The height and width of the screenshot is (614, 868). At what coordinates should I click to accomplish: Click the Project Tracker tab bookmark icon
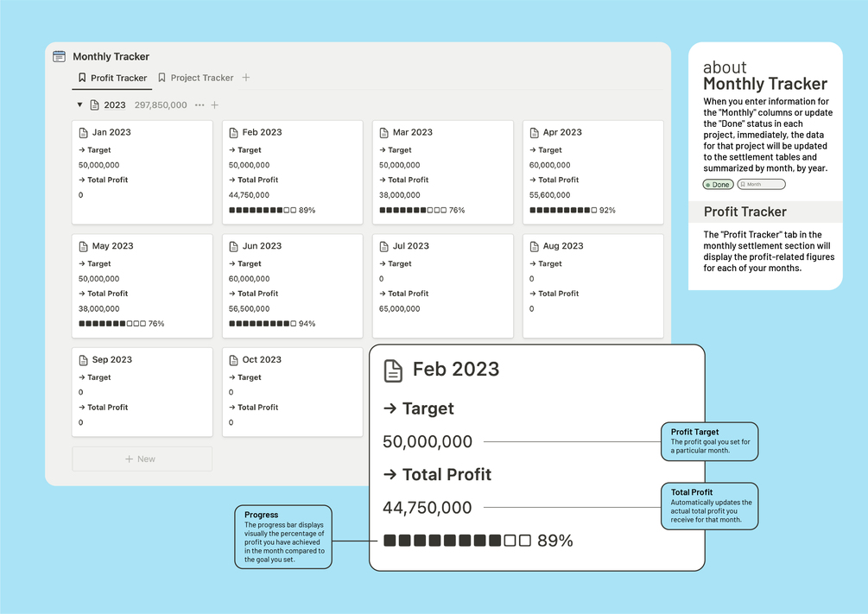[162, 78]
